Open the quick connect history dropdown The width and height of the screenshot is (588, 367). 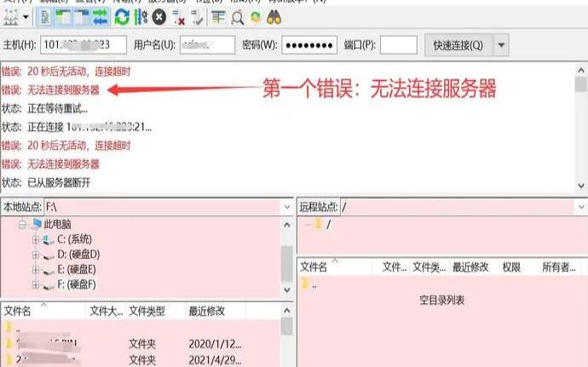(501, 45)
